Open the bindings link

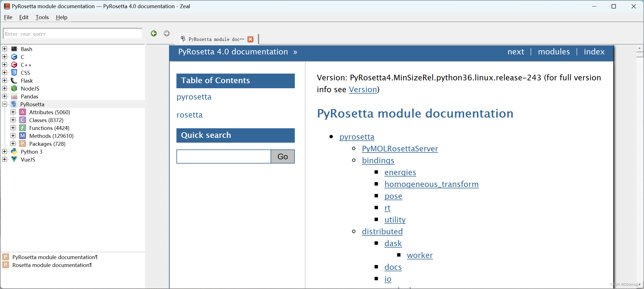click(x=378, y=160)
